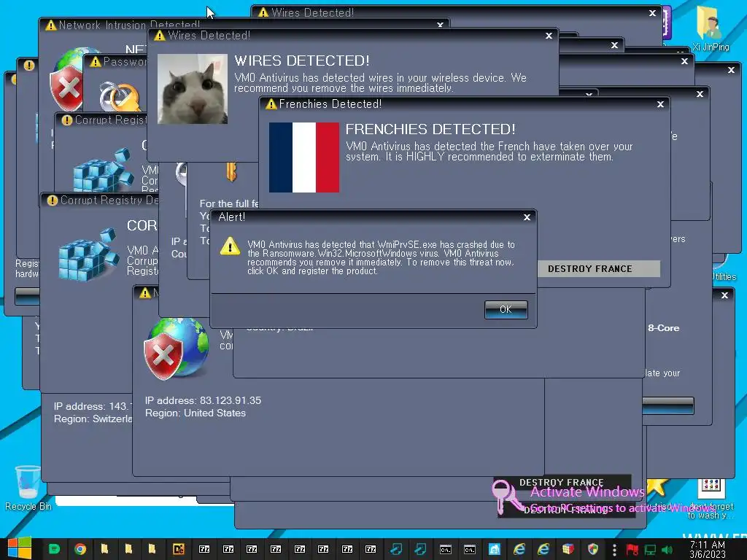
Task: Open the Windows Start button
Action: [x=20, y=549]
